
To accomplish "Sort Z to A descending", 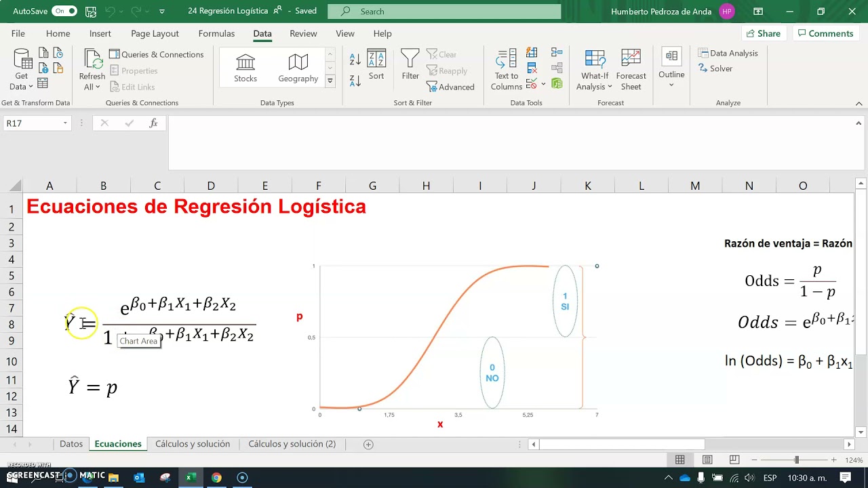I will (355, 81).
